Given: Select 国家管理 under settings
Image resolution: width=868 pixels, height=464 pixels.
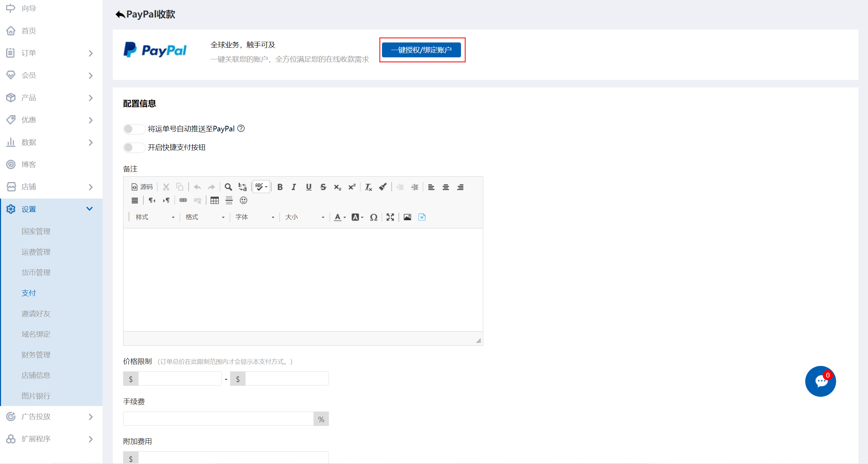Looking at the screenshot, I should coord(36,231).
